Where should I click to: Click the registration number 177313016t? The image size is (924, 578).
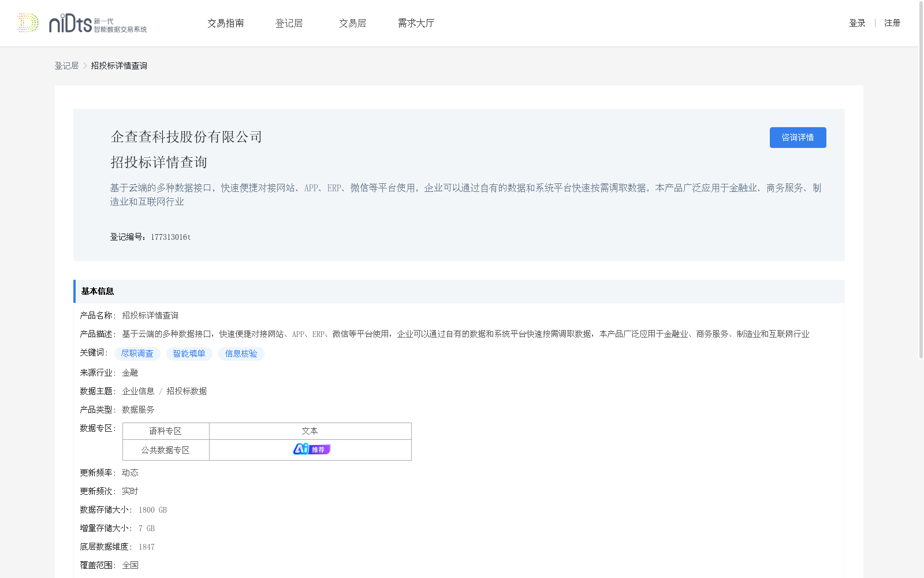(171, 237)
